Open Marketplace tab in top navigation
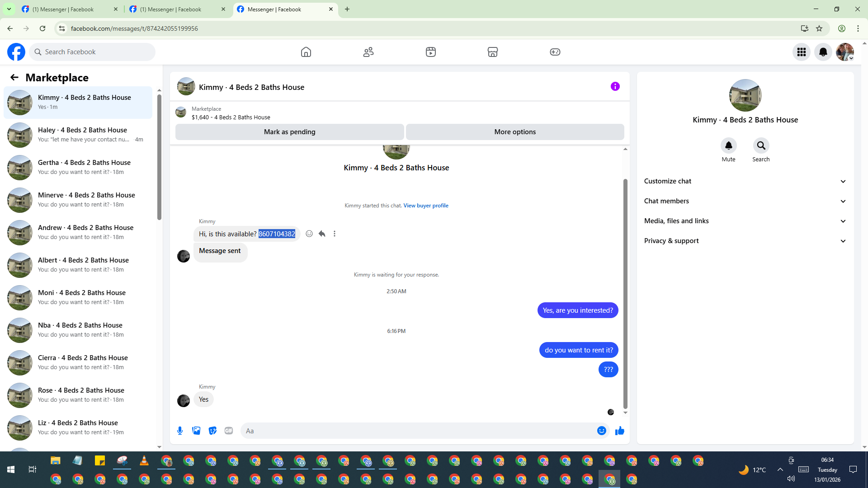 [x=492, y=52]
